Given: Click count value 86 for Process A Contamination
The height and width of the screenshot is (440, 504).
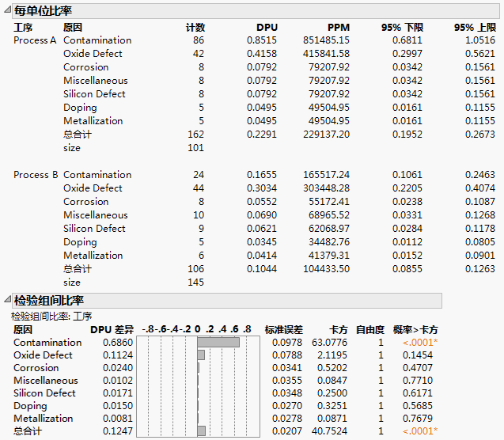Looking at the screenshot, I should coord(199,40).
